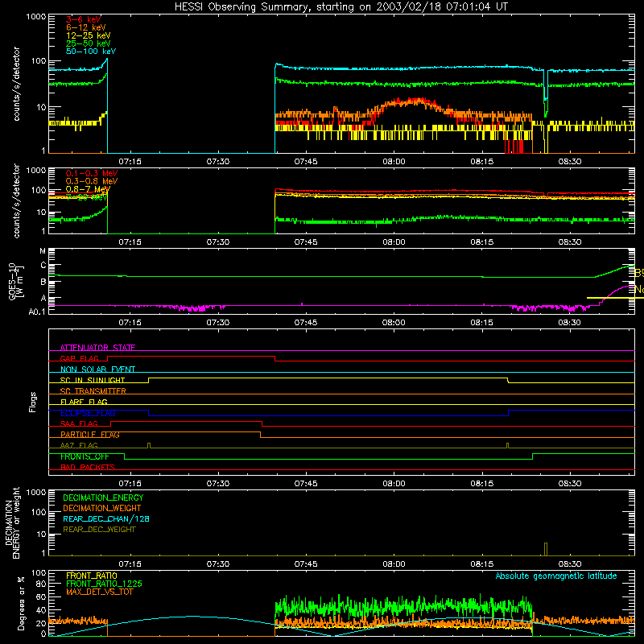This screenshot has width=644, height=644.
Task: Click the FLARE_FLAG label
Action: [x=84, y=402]
